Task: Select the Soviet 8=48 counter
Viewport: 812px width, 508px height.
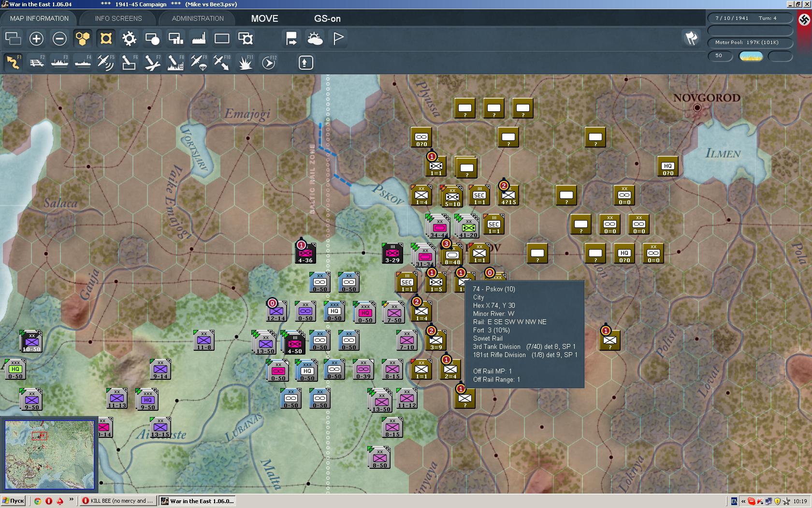Action: tap(452, 255)
